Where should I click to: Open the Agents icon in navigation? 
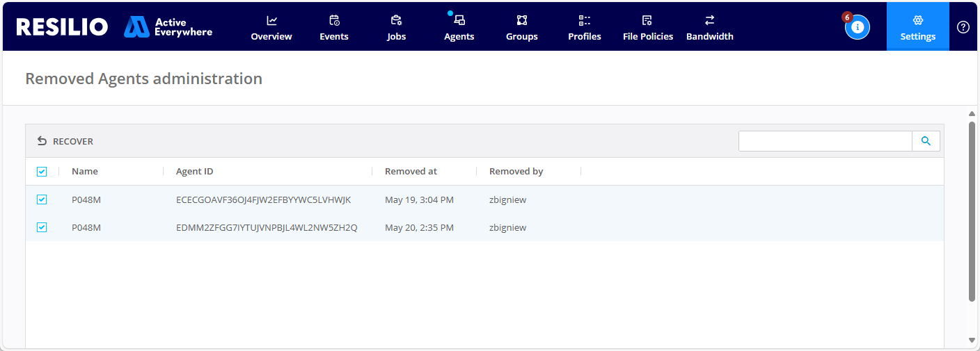click(459, 21)
